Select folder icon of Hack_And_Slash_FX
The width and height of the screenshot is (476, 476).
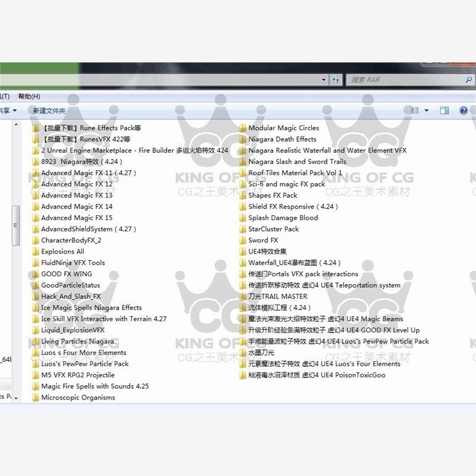point(36,297)
